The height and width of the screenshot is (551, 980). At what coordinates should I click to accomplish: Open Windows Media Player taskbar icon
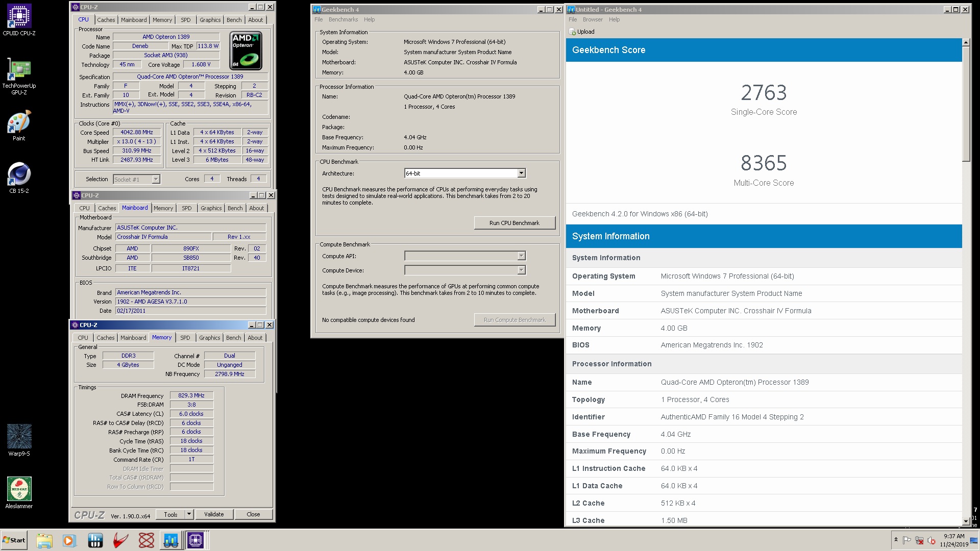pos(69,540)
